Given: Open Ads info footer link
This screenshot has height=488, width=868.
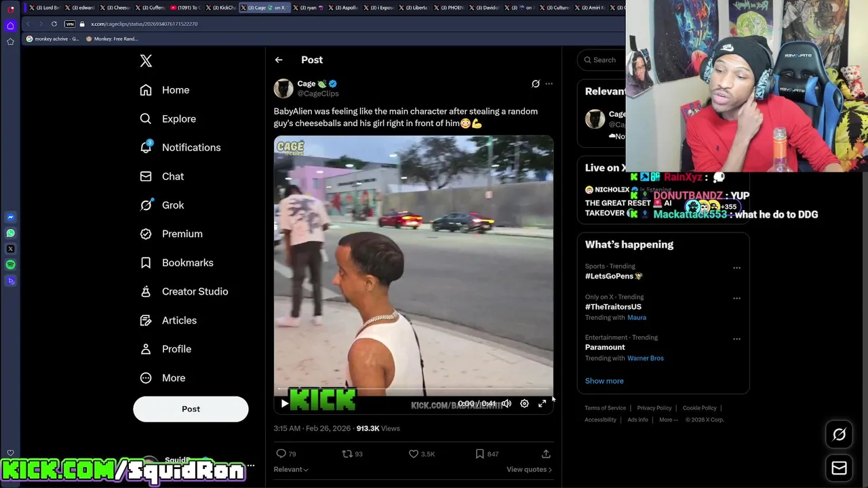Looking at the screenshot, I should 637,420.
